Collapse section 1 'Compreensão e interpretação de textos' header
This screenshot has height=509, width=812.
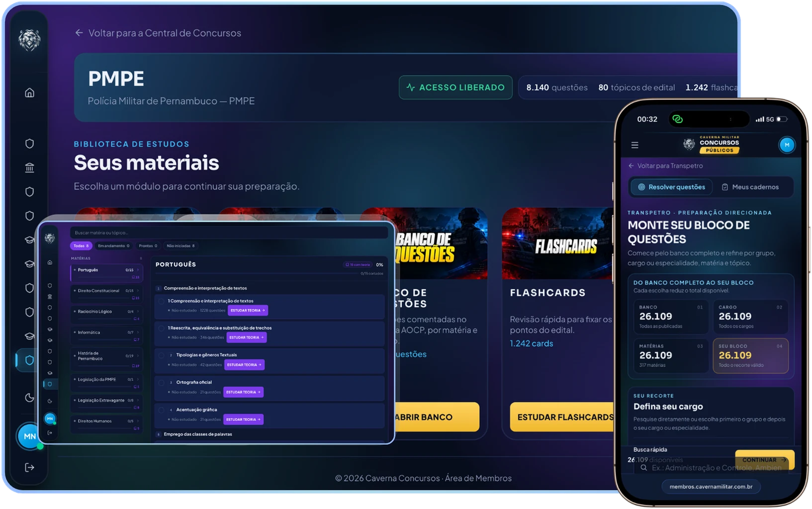[x=269, y=288]
